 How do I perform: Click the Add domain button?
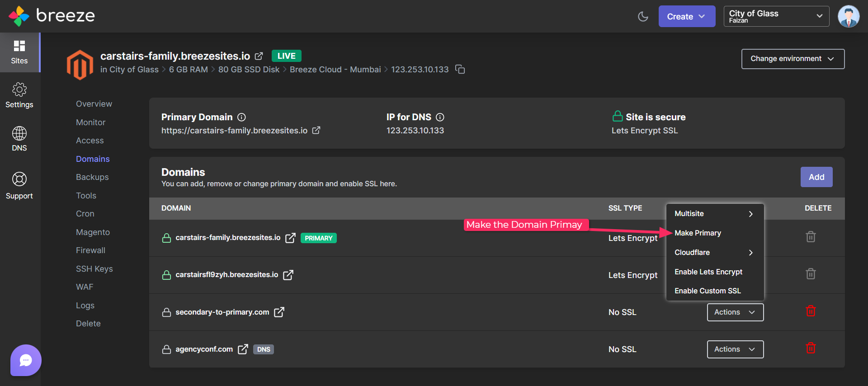click(x=816, y=177)
